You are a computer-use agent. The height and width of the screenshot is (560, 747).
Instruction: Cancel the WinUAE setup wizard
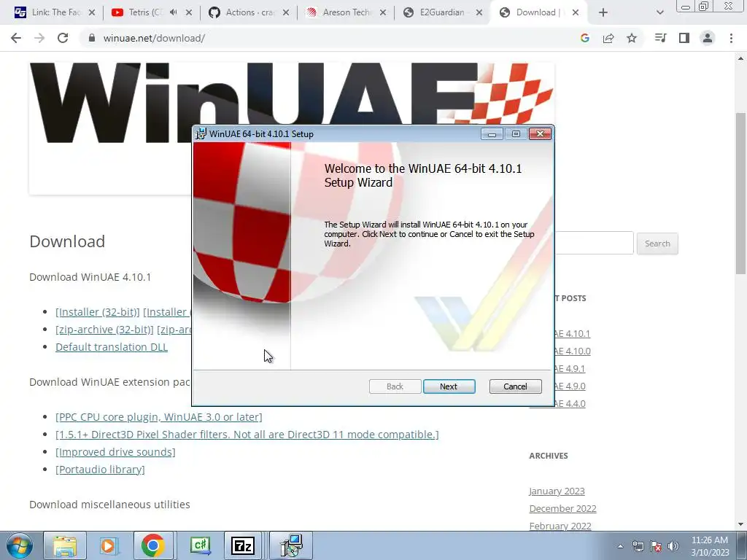click(x=515, y=386)
